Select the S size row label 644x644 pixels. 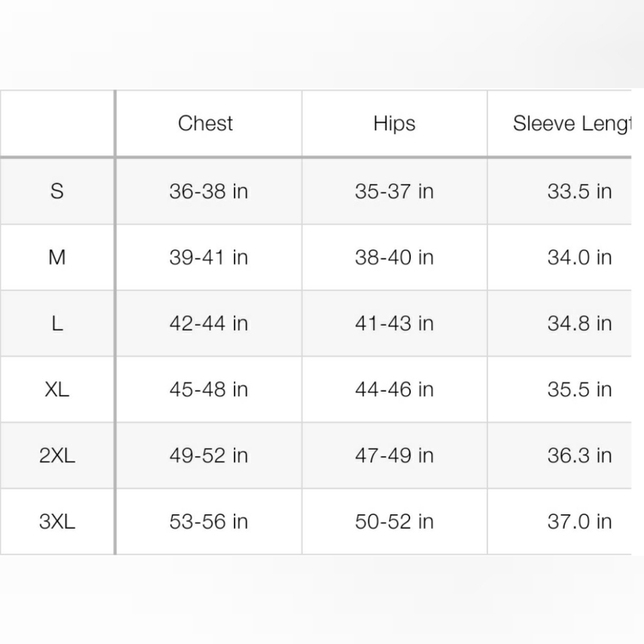coord(57,191)
